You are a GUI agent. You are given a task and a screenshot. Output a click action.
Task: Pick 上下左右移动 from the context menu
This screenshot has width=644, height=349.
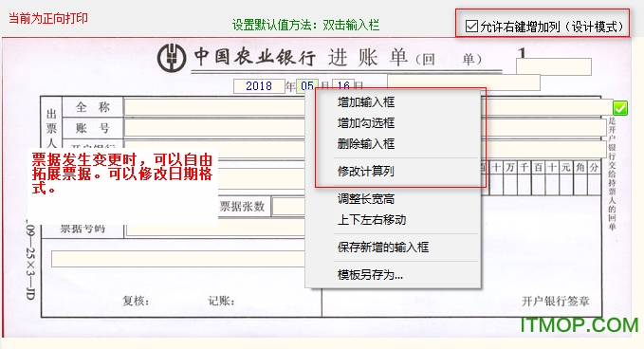[372, 220]
